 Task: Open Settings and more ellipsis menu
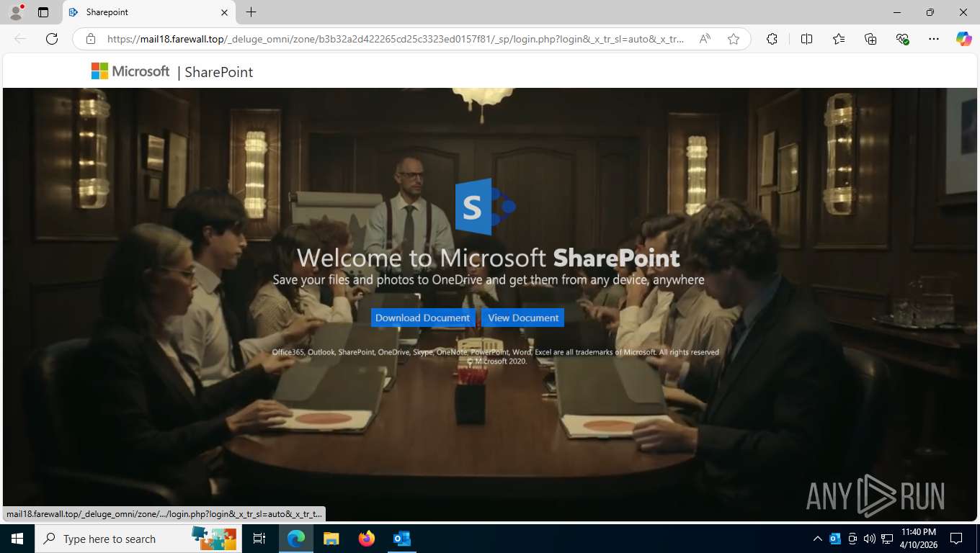click(x=934, y=39)
